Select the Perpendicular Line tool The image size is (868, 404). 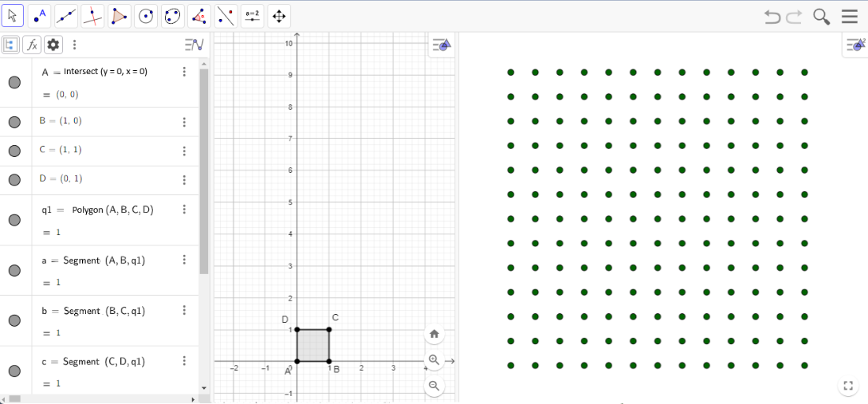92,16
